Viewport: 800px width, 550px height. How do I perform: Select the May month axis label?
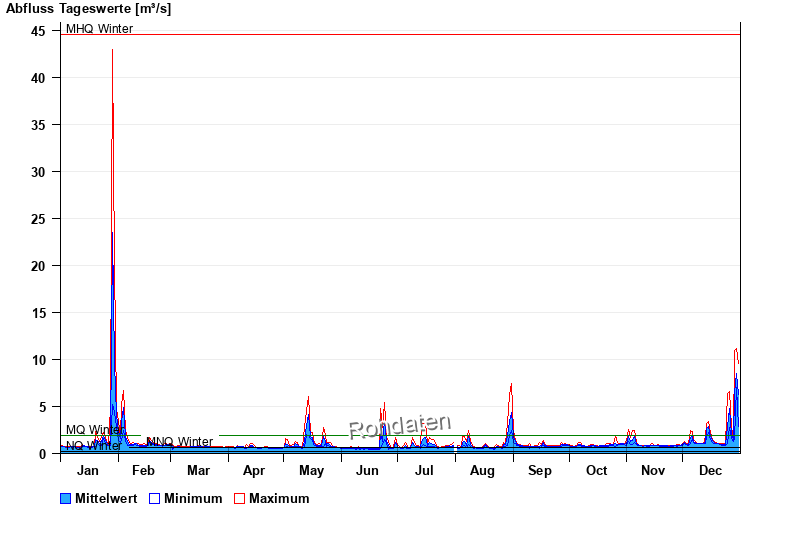pyautogui.click(x=311, y=471)
